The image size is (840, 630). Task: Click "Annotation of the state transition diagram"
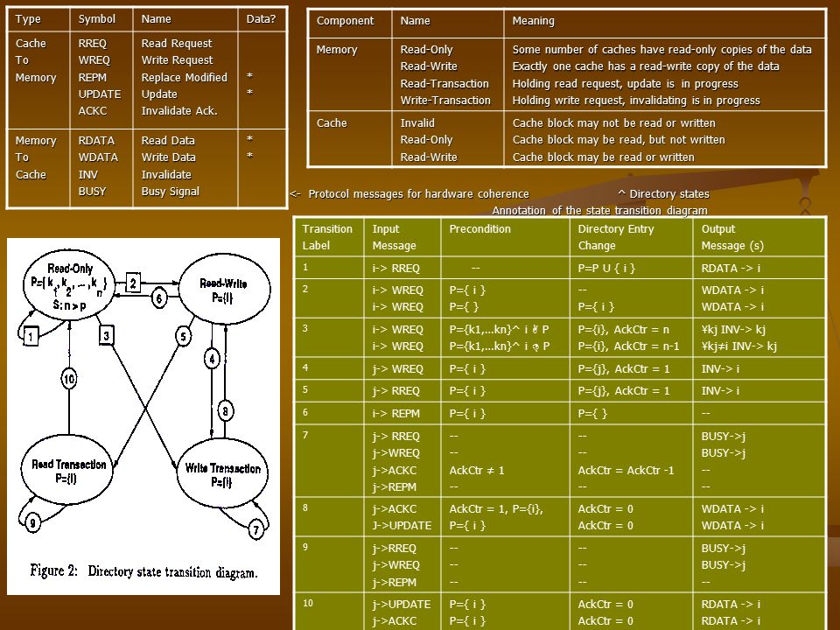click(599, 211)
